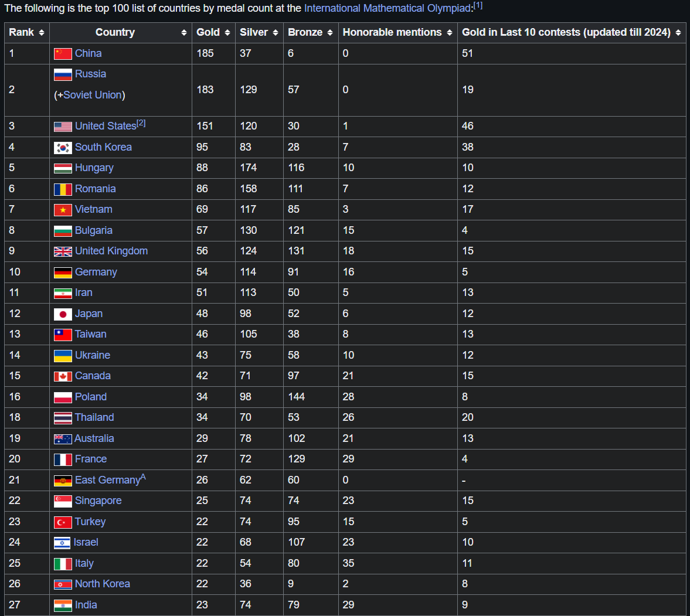Click the Canada flag icon
This screenshot has width=690, height=616.
63,377
